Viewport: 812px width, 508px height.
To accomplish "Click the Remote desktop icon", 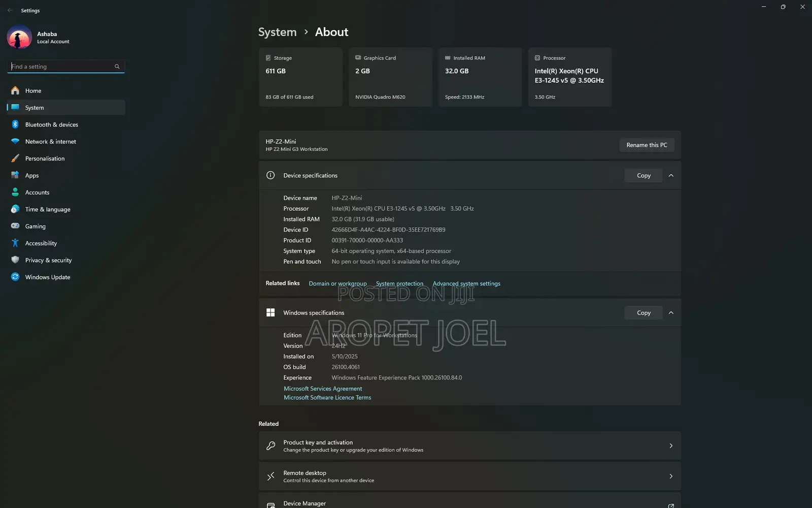I will 271,477.
